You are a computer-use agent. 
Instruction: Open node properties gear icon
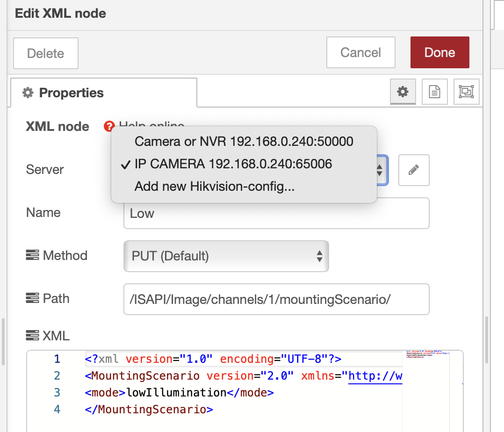403,92
